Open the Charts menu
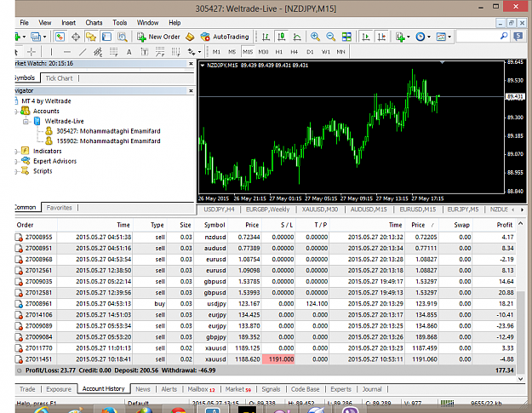 click(x=94, y=23)
